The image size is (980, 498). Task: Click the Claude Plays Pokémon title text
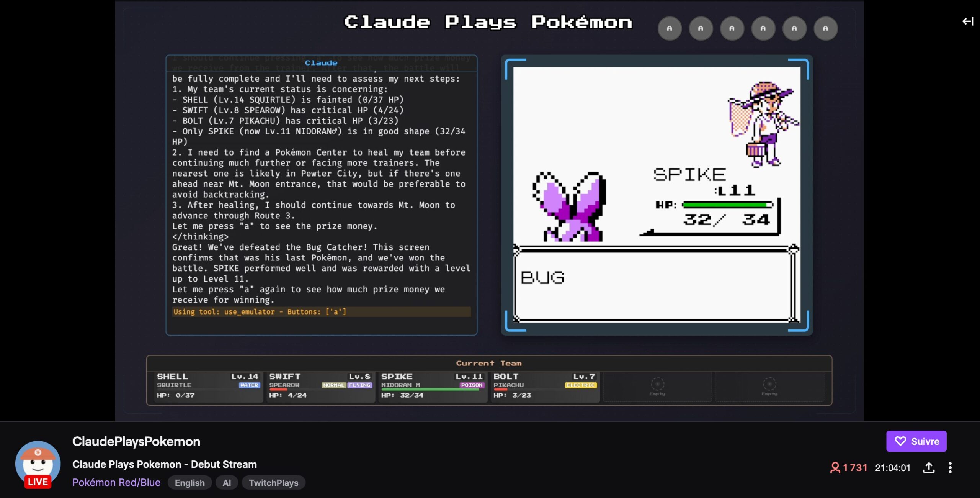coord(488,22)
